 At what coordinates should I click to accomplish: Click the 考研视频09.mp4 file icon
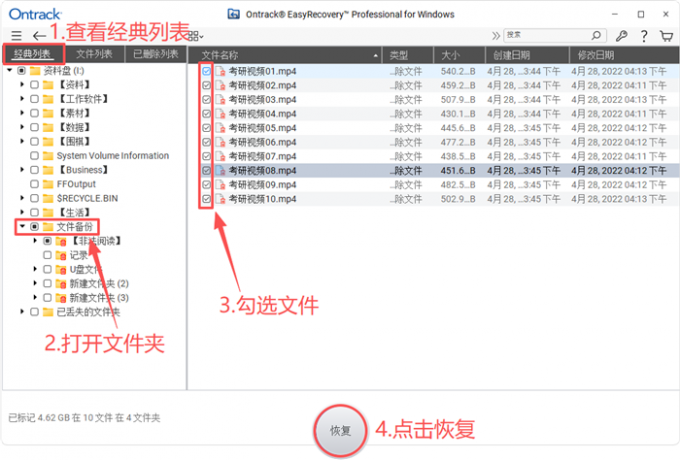click(x=221, y=185)
